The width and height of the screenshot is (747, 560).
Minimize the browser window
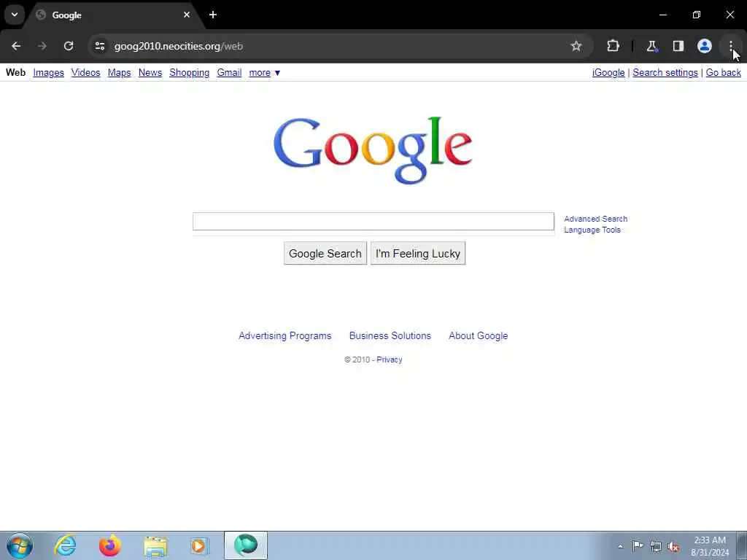(662, 15)
